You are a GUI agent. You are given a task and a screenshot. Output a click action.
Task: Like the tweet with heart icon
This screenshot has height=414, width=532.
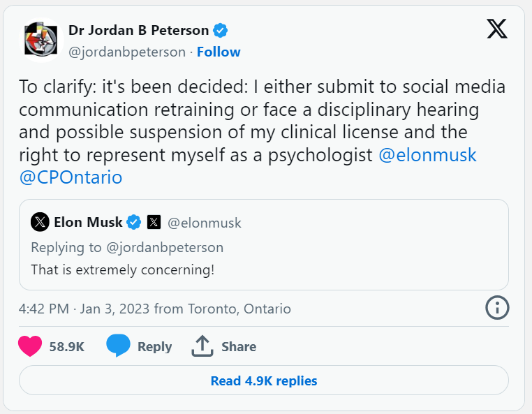pyautogui.click(x=30, y=346)
